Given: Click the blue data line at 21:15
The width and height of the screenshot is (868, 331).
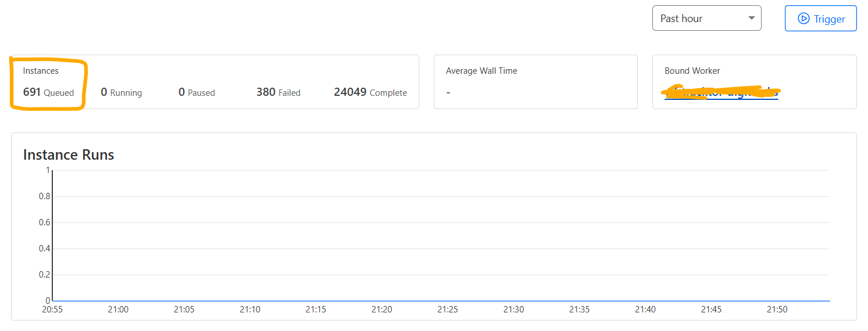Looking at the screenshot, I should click(316, 301).
